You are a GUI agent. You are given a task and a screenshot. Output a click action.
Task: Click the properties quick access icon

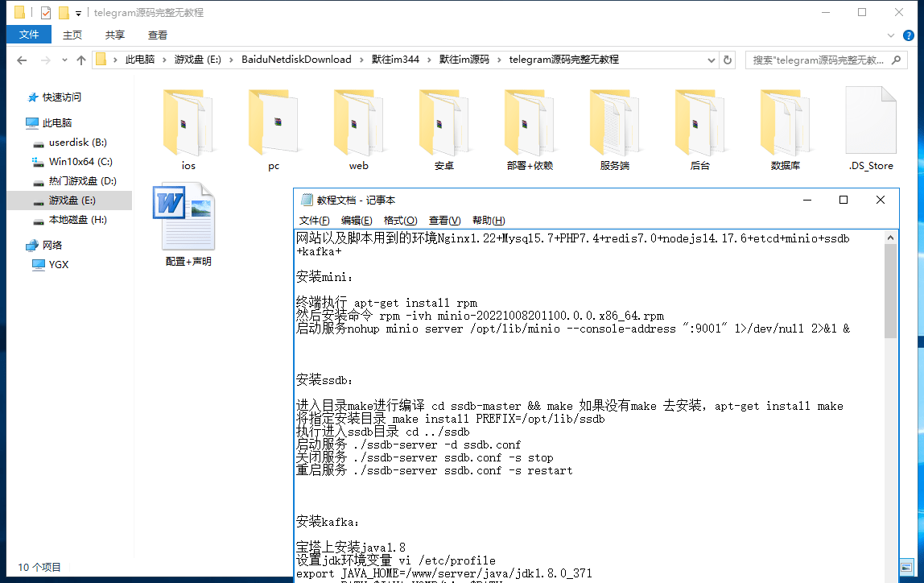click(x=45, y=12)
